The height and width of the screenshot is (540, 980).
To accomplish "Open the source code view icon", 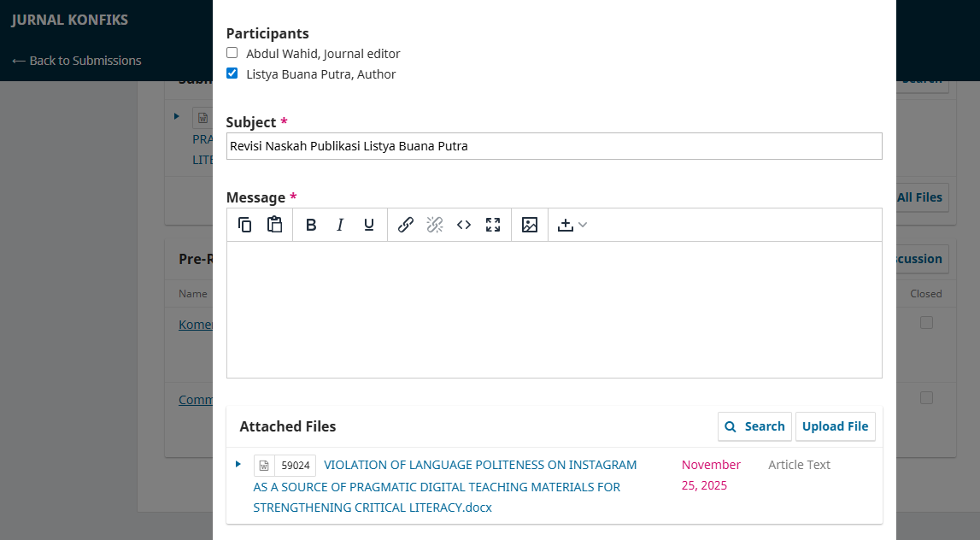I will 464,225.
